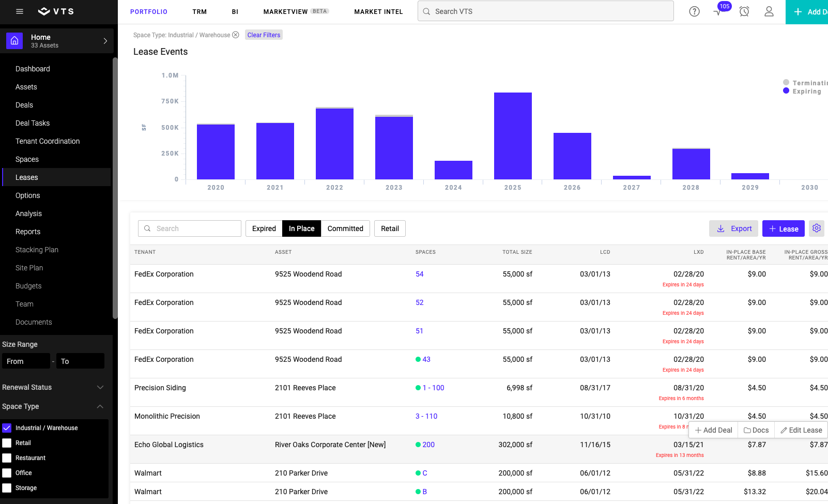The image size is (828, 504).
Task: Open space link 54
Action: tap(420, 274)
